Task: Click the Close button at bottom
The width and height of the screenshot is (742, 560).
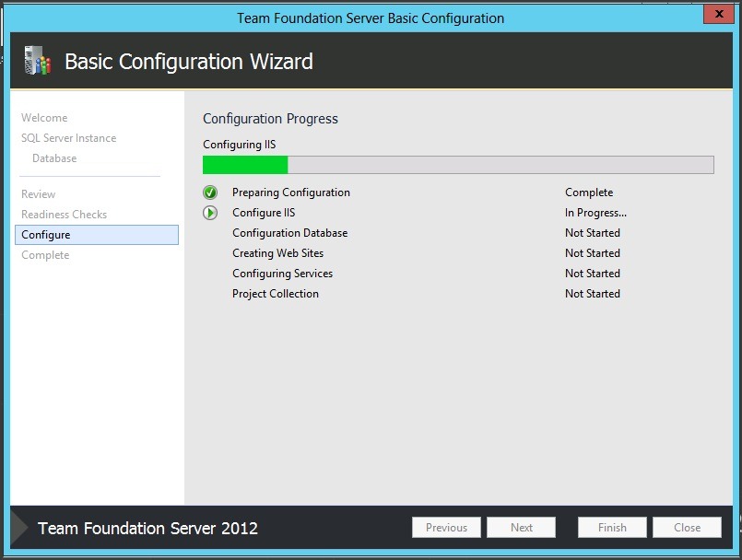Action: coord(687,528)
